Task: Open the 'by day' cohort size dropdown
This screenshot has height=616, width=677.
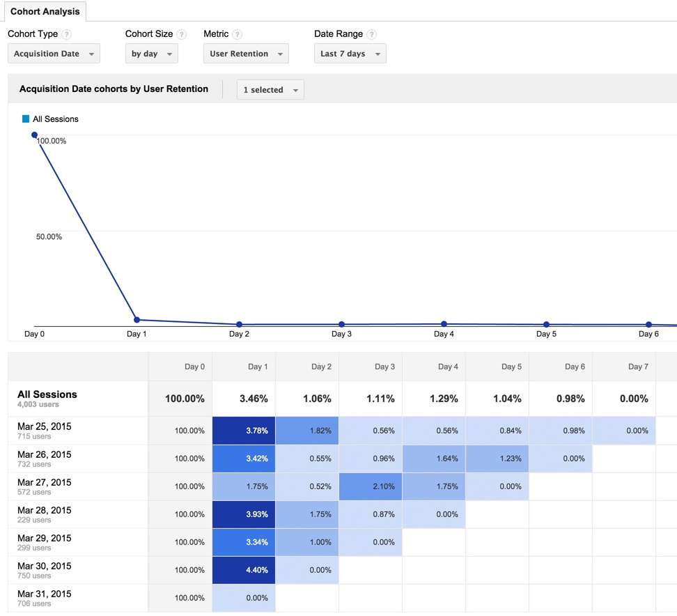Action: pyautogui.click(x=151, y=54)
